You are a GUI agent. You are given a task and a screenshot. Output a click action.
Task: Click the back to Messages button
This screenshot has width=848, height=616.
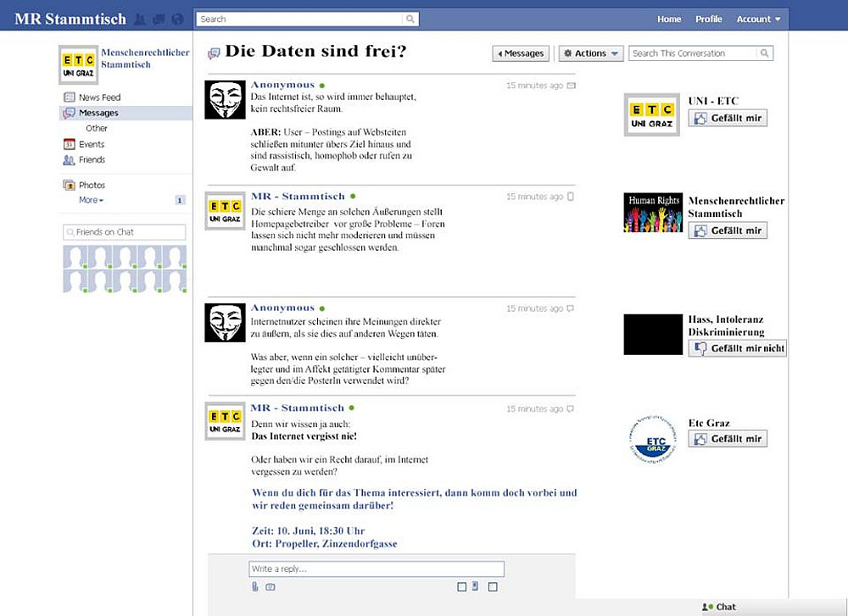tap(521, 53)
